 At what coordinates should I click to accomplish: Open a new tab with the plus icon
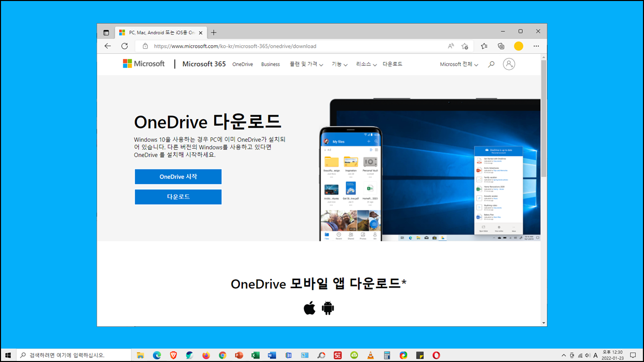(x=214, y=33)
